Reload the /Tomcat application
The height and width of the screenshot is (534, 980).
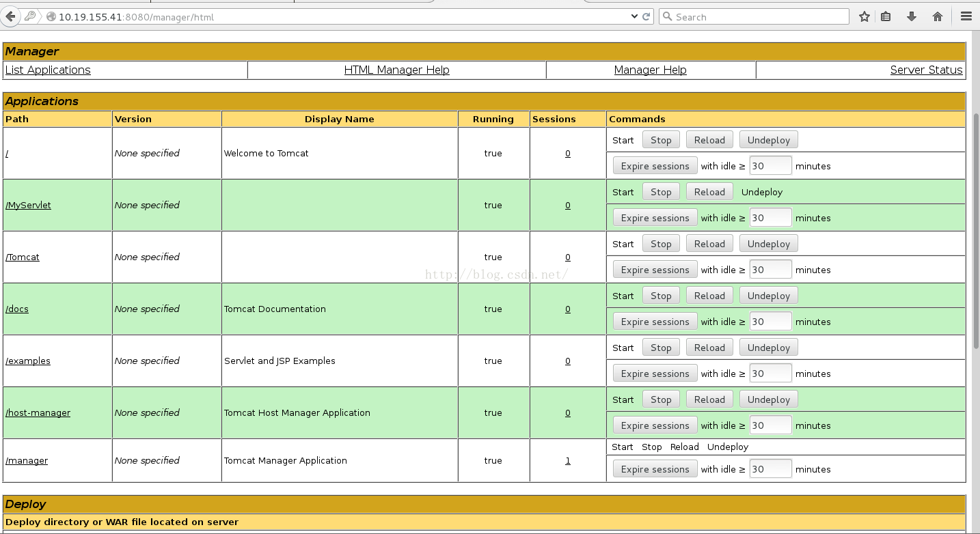(x=709, y=244)
